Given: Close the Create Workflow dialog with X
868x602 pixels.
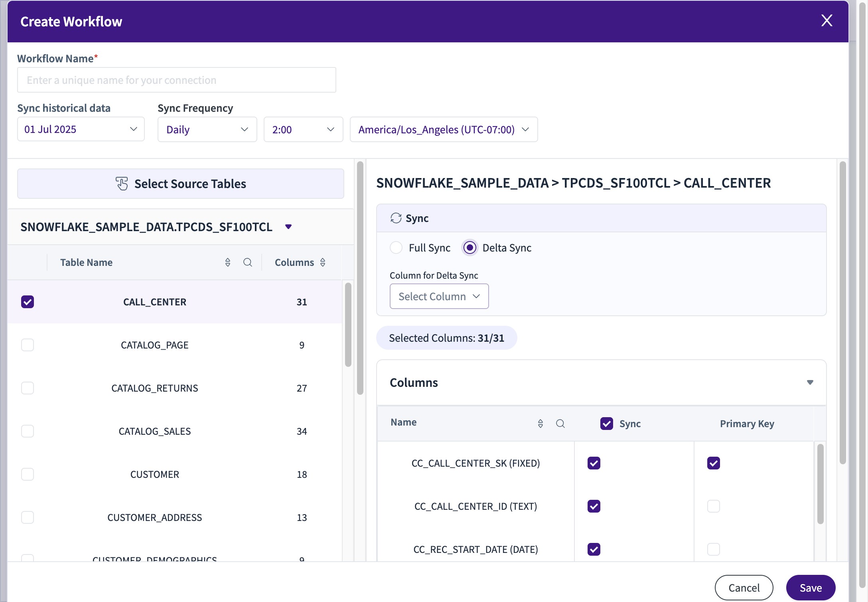Looking at the screenshot, I should click(x=827, y=21).
